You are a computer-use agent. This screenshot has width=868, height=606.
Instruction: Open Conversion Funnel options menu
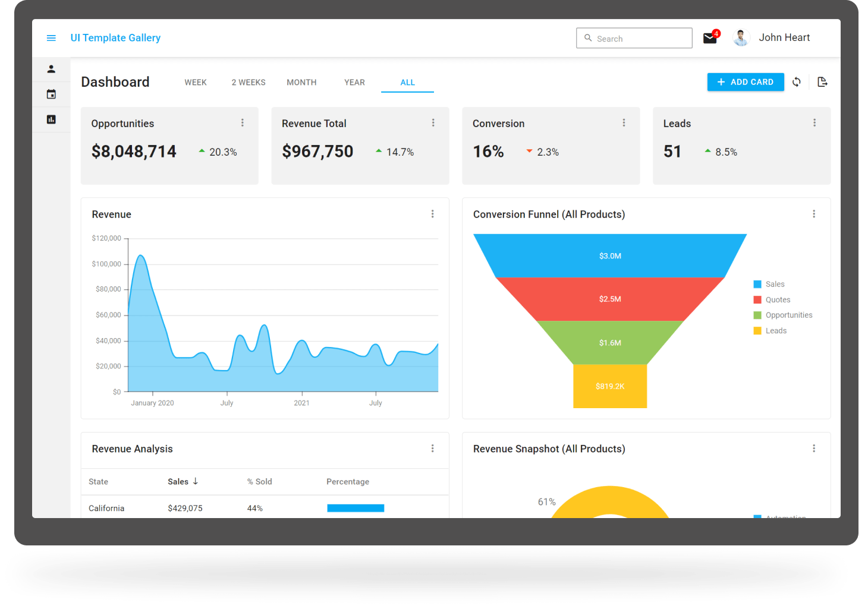pyautogui.click(x=814, y=214)
